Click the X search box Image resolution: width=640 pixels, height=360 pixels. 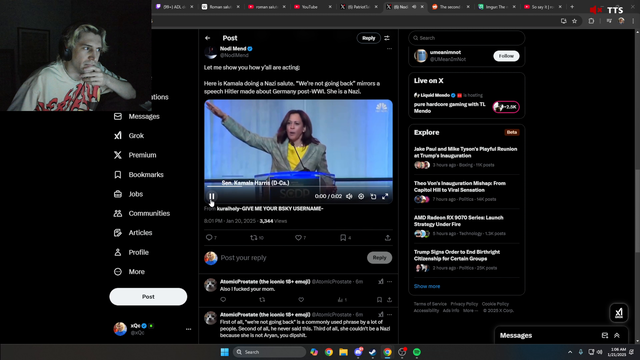click(x=467, y=38)
